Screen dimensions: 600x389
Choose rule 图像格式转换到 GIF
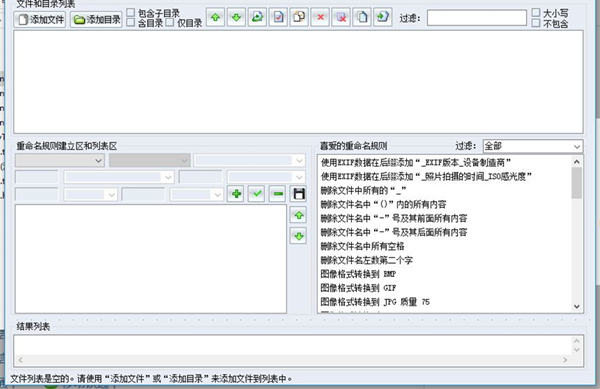coord(358,288)
